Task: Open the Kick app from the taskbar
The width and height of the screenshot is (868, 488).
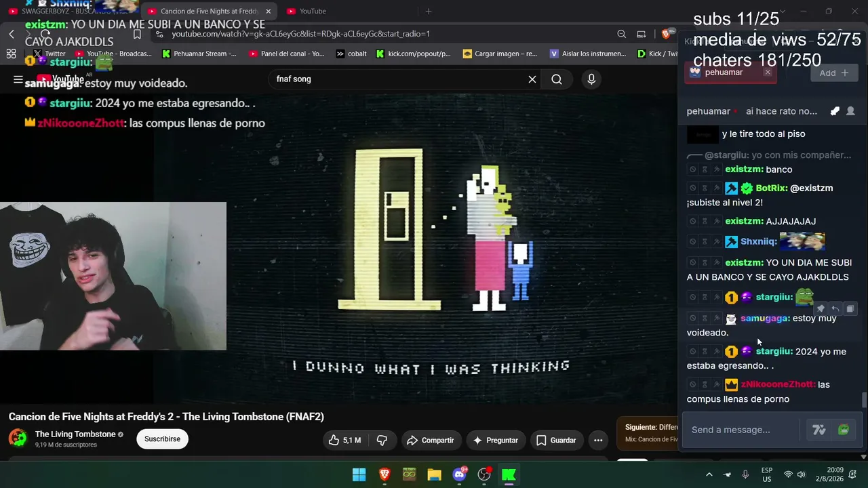Action: (509, 474)
